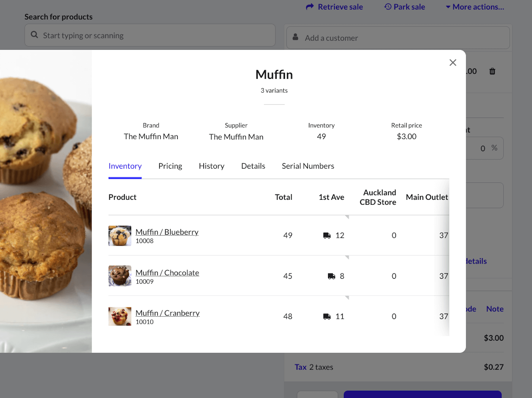Focus the product search field
Screen dimensions: 532x398
point(156,35)
